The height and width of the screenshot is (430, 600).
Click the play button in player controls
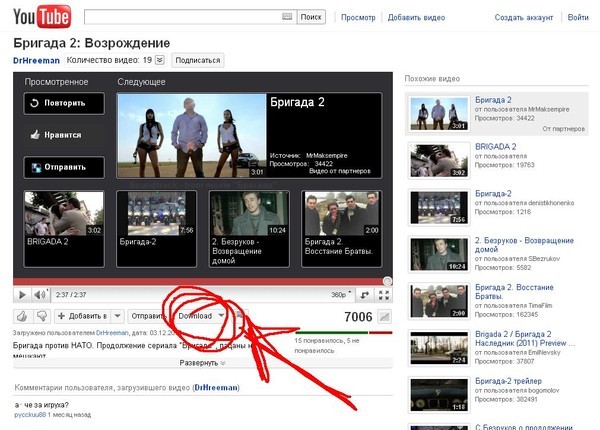pos(22,295)
